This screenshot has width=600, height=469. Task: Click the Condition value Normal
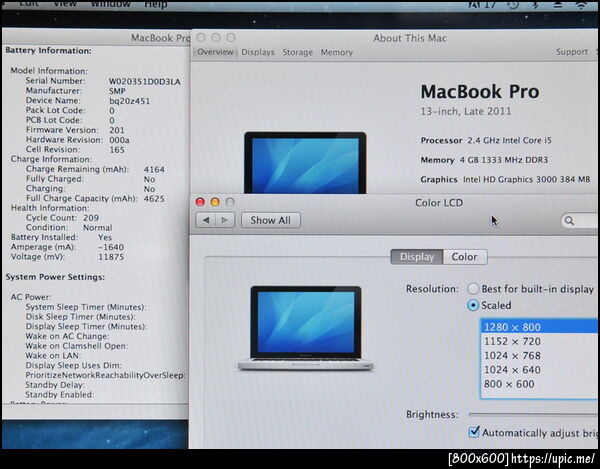(98, 228)
